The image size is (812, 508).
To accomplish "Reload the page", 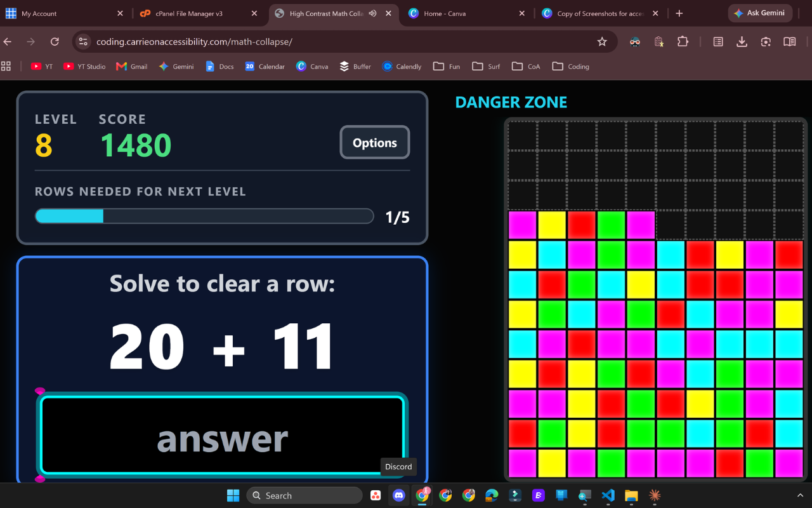I will tap(55, 42).
